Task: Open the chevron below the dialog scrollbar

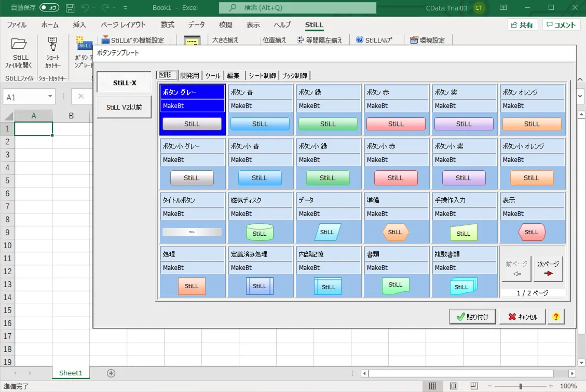Action: coord(579,97)
